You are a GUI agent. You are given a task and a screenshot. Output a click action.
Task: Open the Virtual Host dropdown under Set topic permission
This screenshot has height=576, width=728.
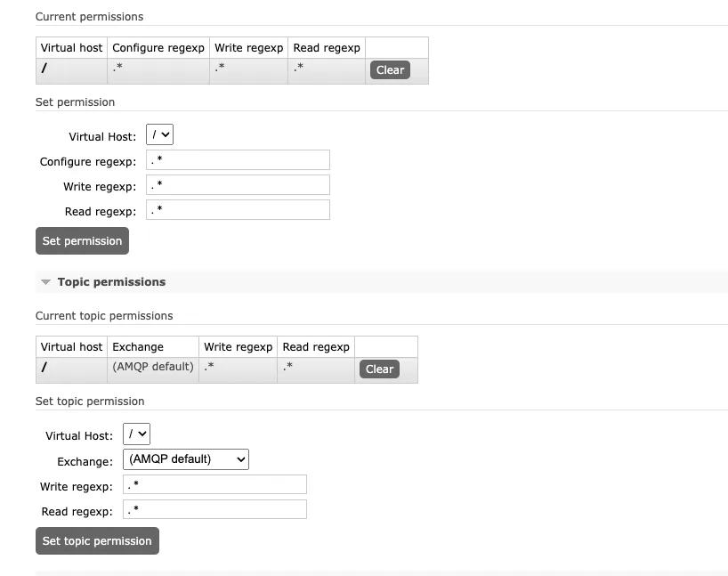[136, 434]
